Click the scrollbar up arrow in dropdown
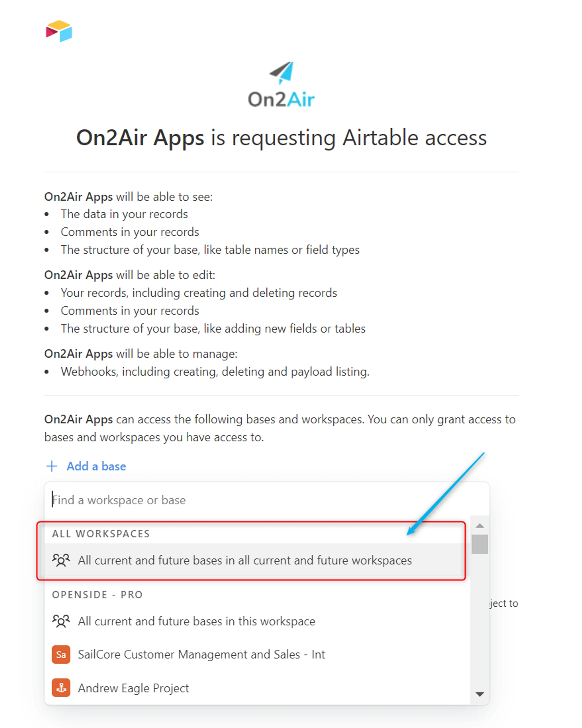The height and width of the screenshot is (728, 582). pos(480,526)
